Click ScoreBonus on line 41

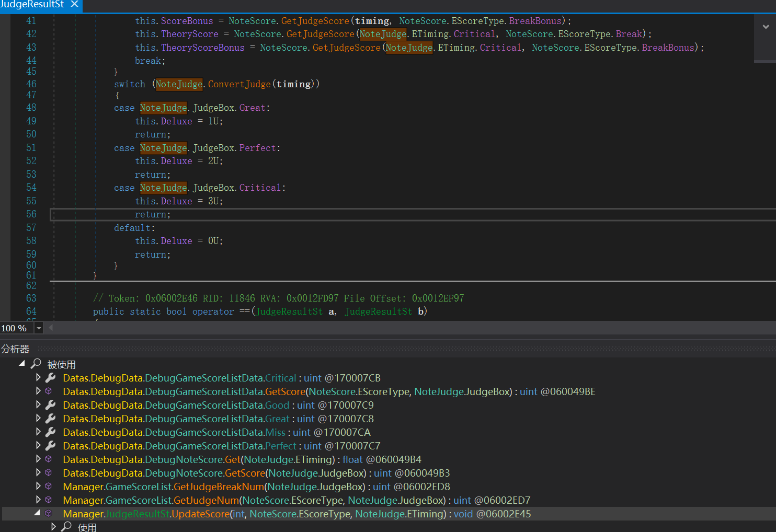tap(187, 21)
